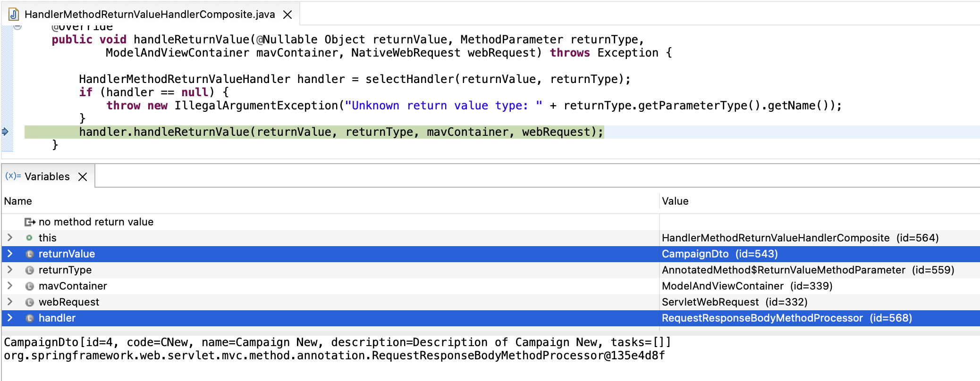Expand the handler variable node

[x=10, y=318]
